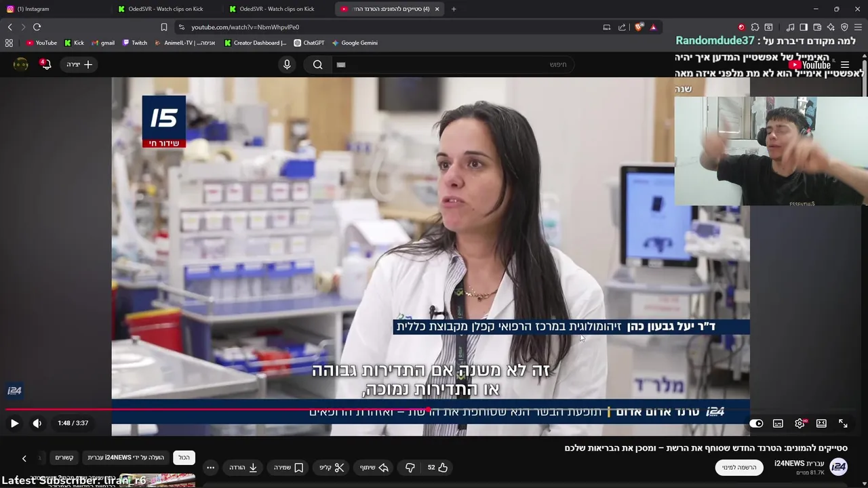Viewport: 868px width, 488px height.
Task: Subscribe with הרשמה למינוי button
Action: [x=739, y=468]
